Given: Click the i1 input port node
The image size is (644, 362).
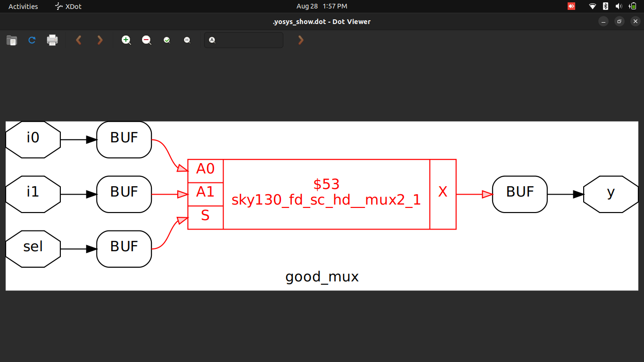Looking at the screenshot, I should click(x=33, y=194).
